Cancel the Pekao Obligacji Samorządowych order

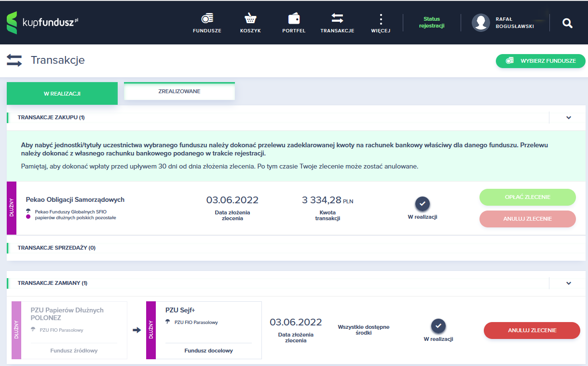tap(528, 219)
